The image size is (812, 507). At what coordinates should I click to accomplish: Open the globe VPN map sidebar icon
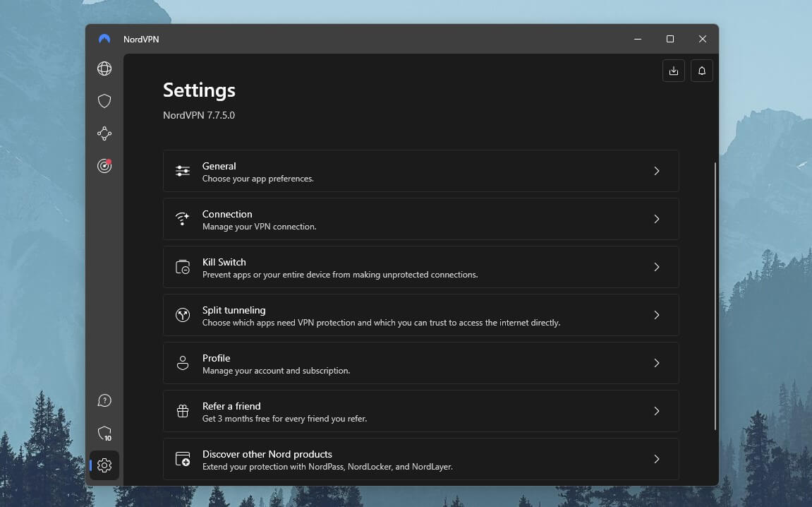pos(104,69)
